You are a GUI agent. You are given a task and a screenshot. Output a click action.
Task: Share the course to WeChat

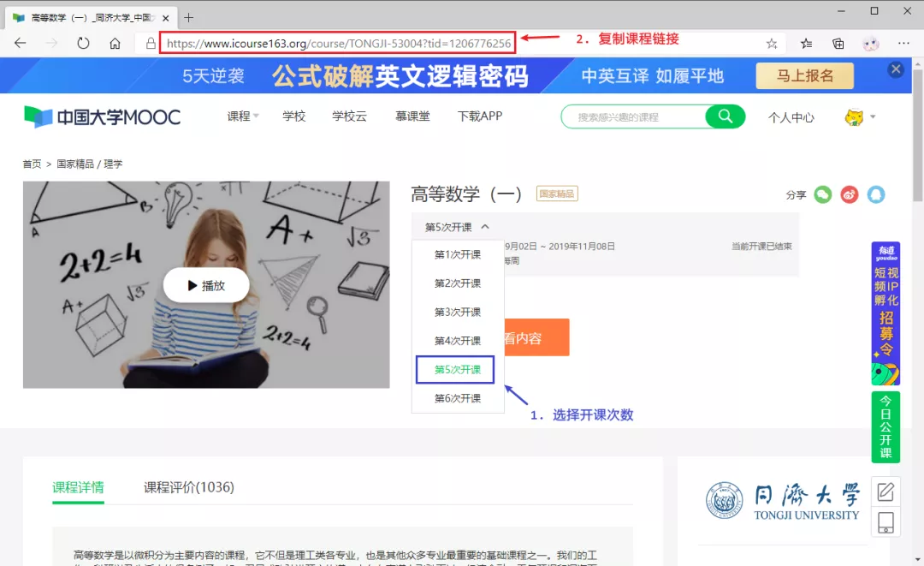pos(822,195)
